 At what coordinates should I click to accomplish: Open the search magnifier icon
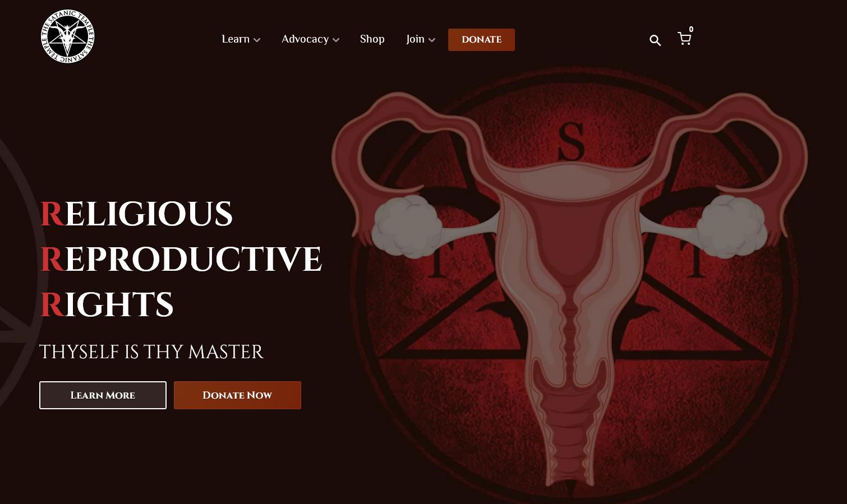coord(655,40)
